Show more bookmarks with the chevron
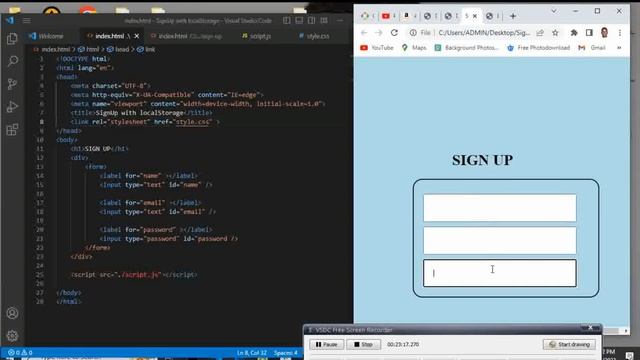 click(619, 48)
